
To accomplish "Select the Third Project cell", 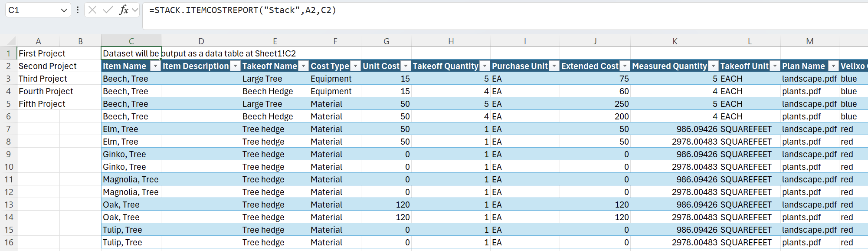I will coord(43,79).
